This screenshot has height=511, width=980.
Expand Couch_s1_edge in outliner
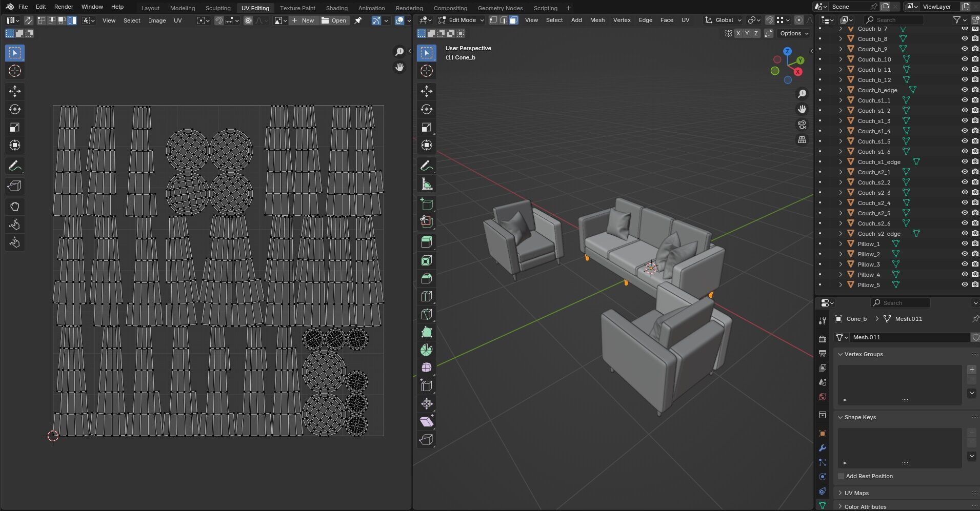click(841, 161)
